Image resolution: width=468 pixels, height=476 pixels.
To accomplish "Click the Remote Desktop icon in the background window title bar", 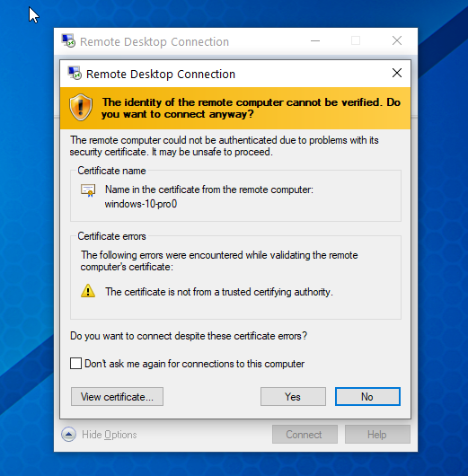I will [x=68, y=40].
